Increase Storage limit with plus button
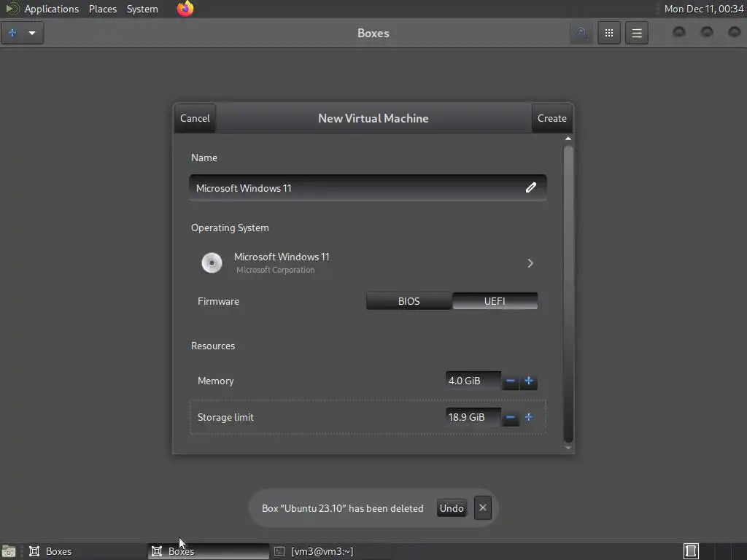 coord(528,417)
